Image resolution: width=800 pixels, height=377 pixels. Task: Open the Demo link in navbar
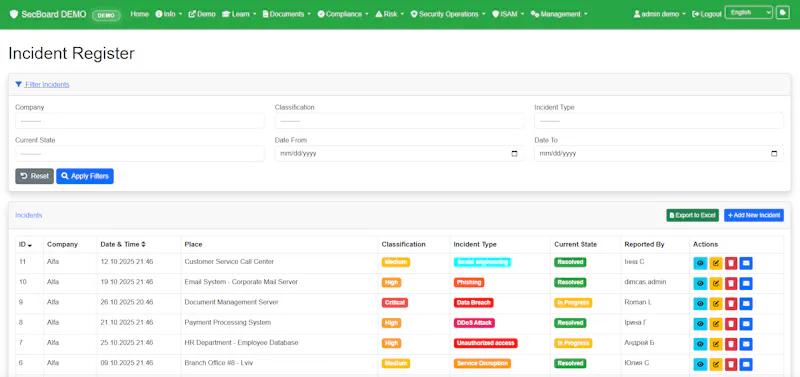click(202, 14)
